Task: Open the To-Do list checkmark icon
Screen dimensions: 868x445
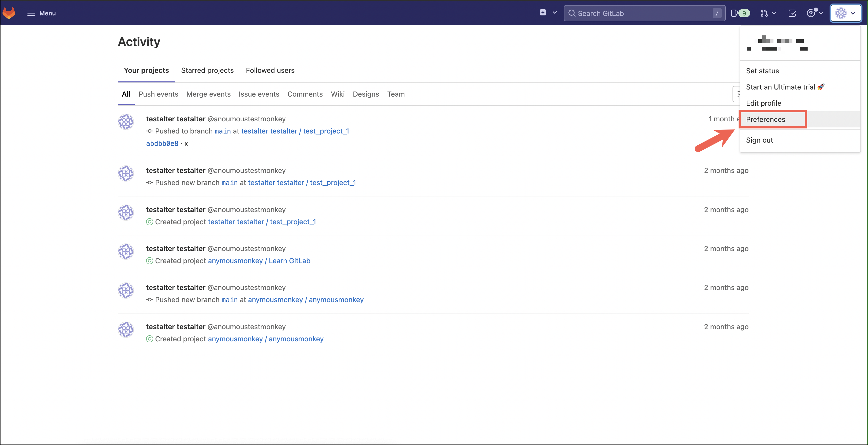Action: 792,13
